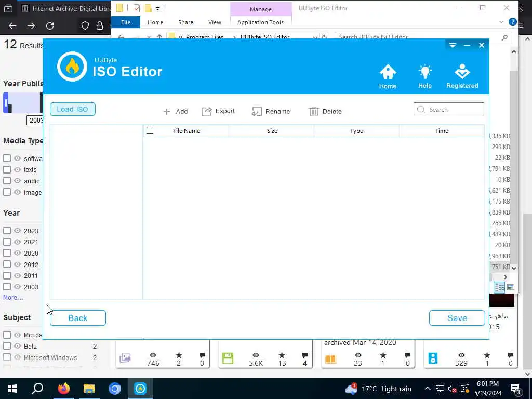Open File Explorer from the taskbar
The height and width of the screenshot is (399, 532).
[89, 389]
